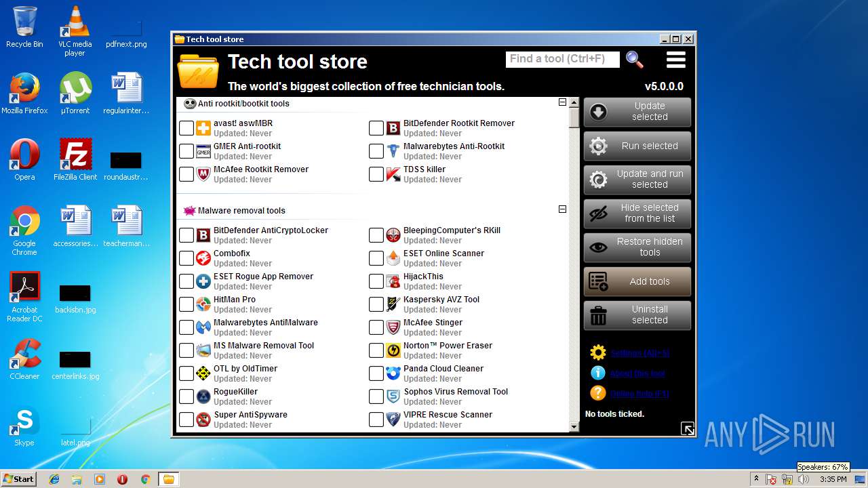Open the Windows Start menu
Viewport: 868px width, 488px height.
(x=18, y=479)
